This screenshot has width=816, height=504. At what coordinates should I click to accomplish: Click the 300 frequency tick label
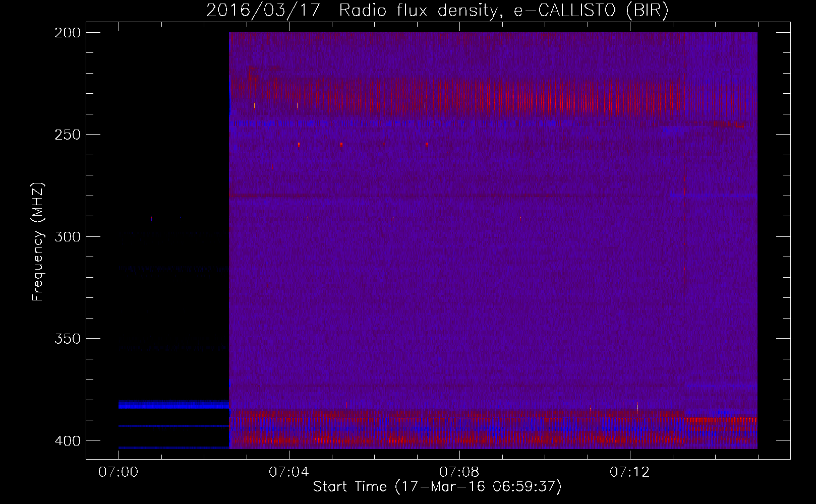point(68,236)
